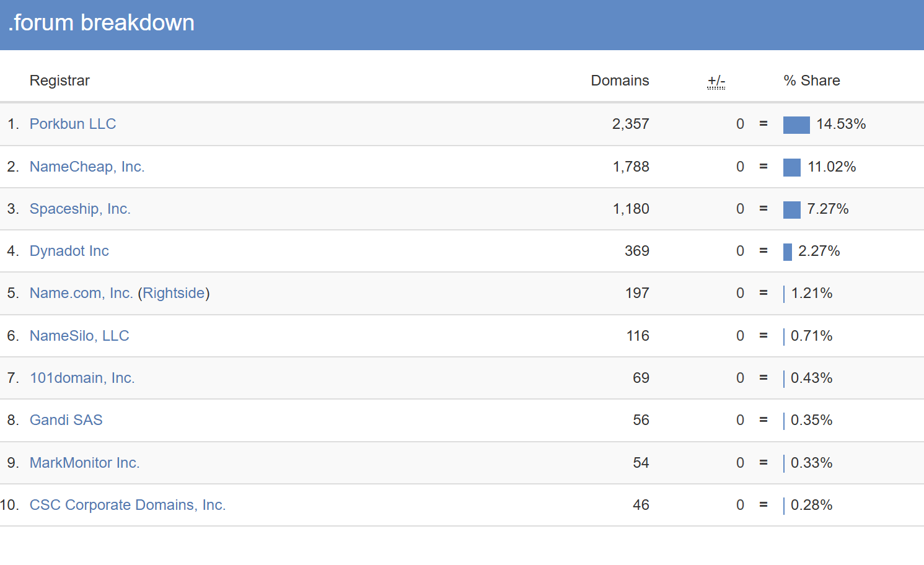Click the share bar for Porkbun LLC
The height and width of the screenshot is (565, 924).
point(796,125)
